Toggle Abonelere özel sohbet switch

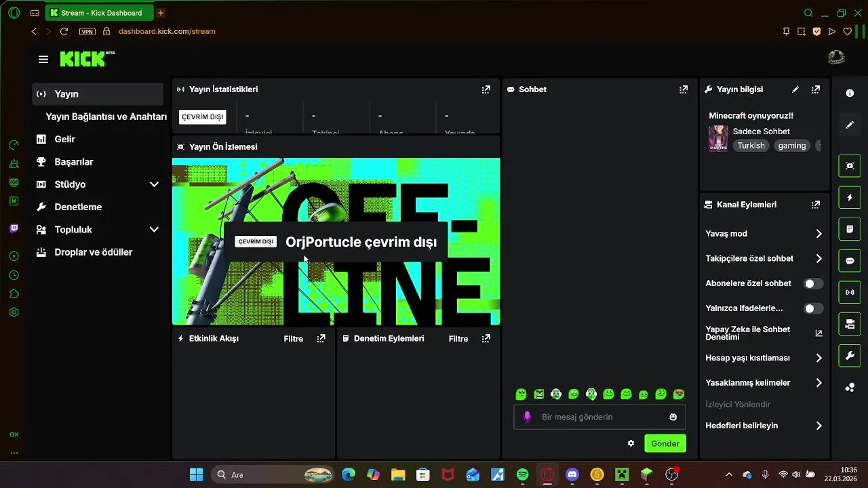click(x=813, y=283)
